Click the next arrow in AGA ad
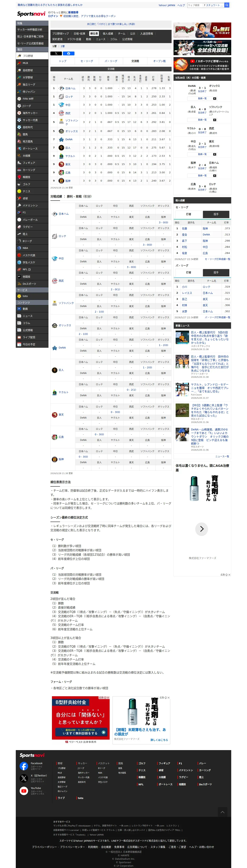247x868 pixels. (x=202, y=529)
